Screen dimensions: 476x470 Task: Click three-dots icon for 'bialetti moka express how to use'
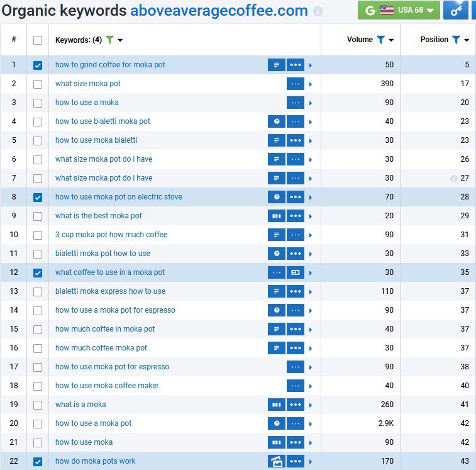(296, 291)
